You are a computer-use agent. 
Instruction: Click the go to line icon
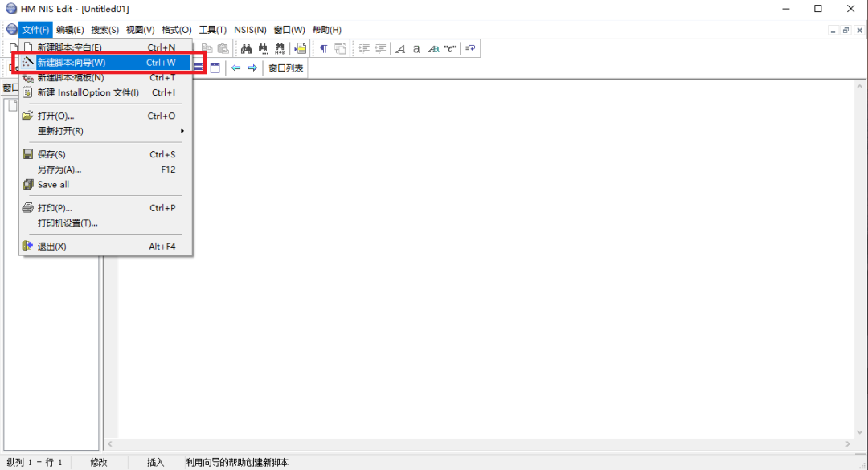(301, 48)
